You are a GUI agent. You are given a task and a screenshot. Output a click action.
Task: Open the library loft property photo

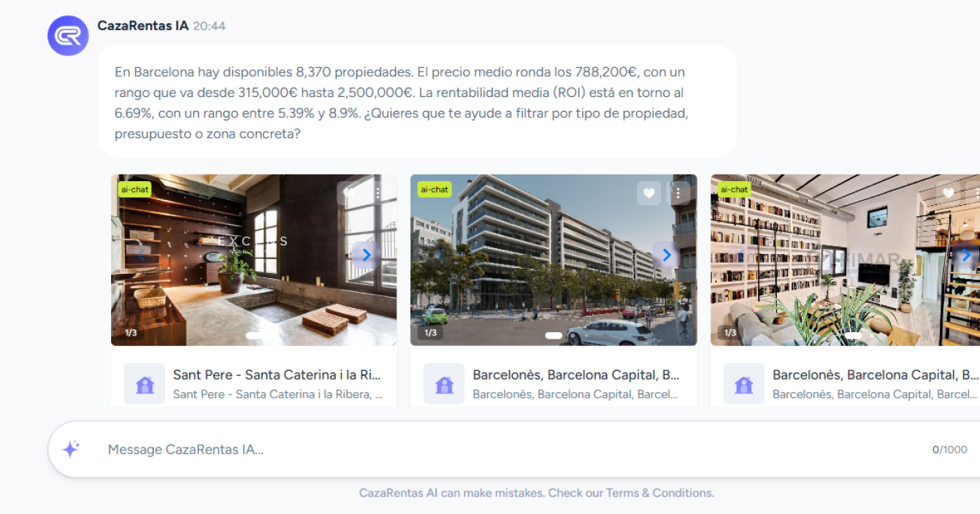click(x=845, y=260)
